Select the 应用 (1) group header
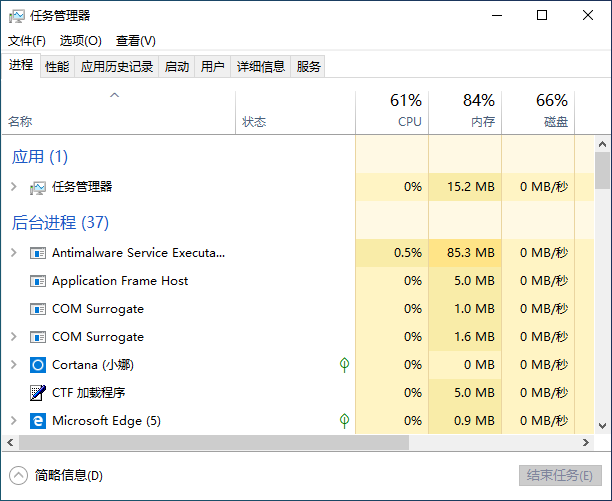Viewport: 612px width, 501px height. 39,157
